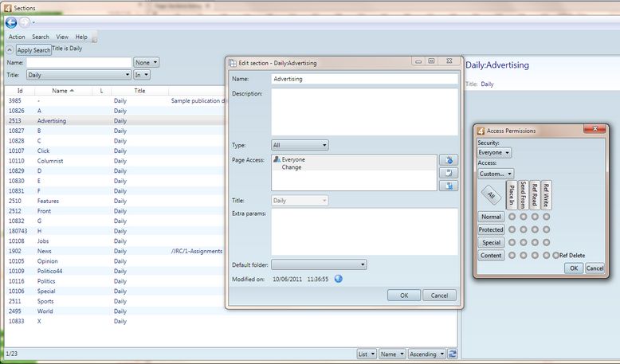Select Normal row Send From radio button
620x364 pixels.
point(524,217)
